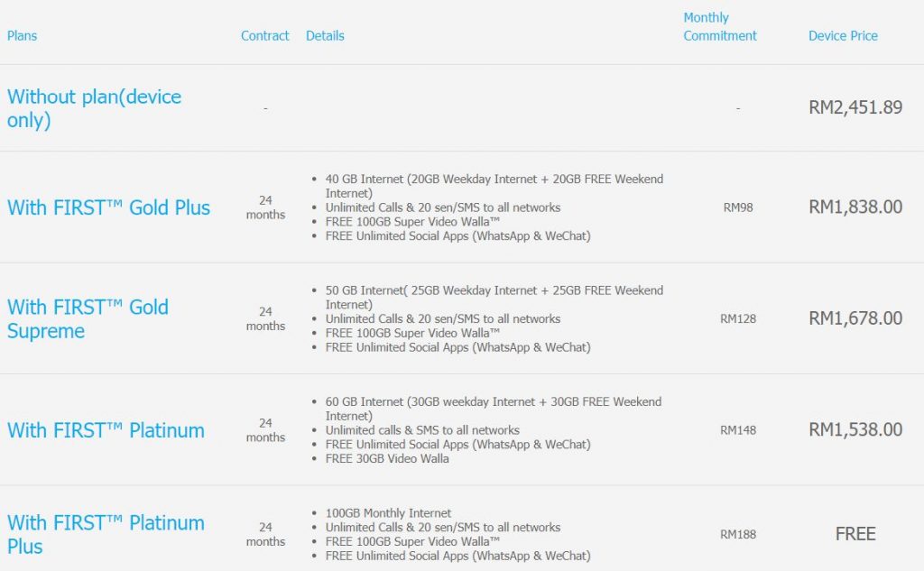Select With FIRST™ Gold Supreme plan
This screenshot has width=924, height=571.
click(x=88, y=318)
